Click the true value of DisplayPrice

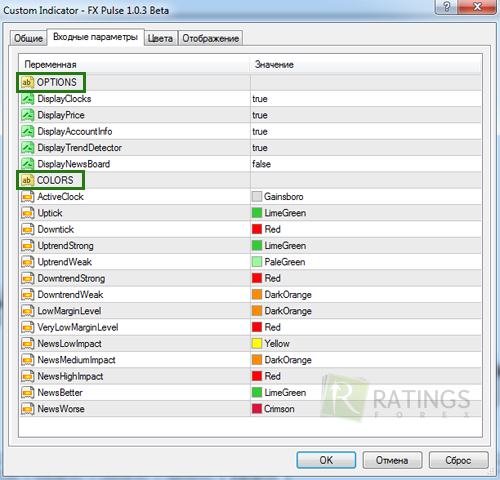260,115
